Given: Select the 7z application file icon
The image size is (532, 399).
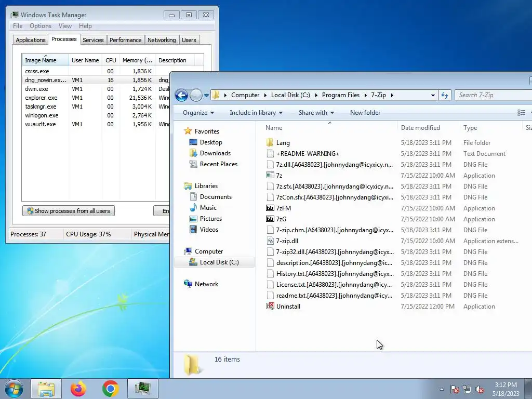Looking at the screenshot, I should (270, 176).
